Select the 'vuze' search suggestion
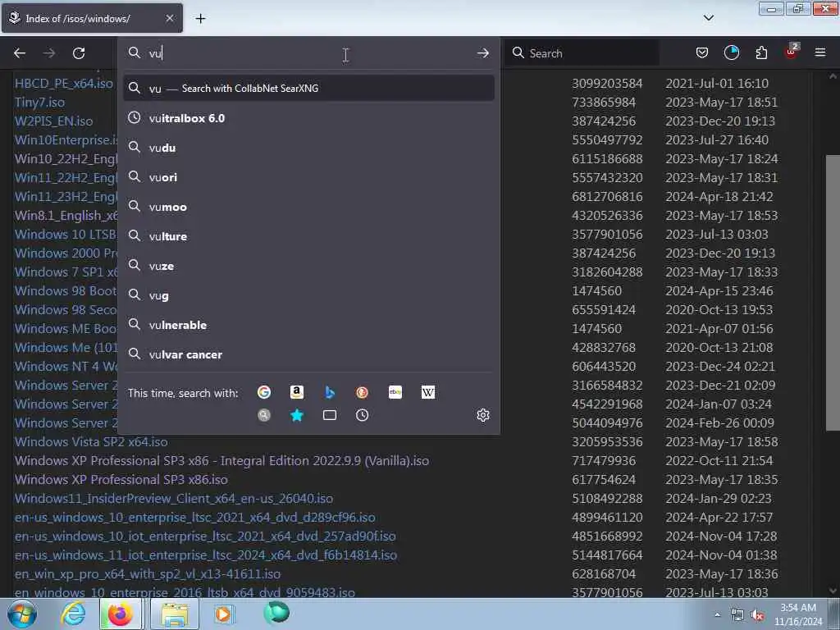The height and width of the screenshot is (630, 840). pyautogui.click(x=308, y=266)
